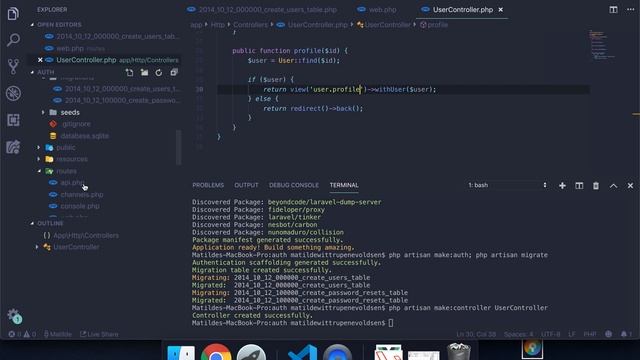Click Ln 30, Col 38 cursor position
The width and height of the screenshot is (640, 360).
click(x=476, y=334)
